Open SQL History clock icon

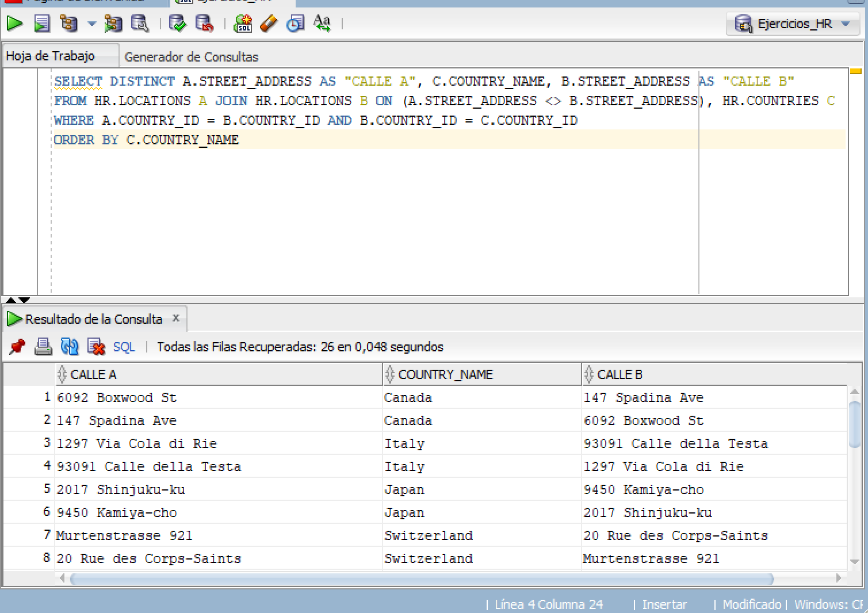point(295,24)
